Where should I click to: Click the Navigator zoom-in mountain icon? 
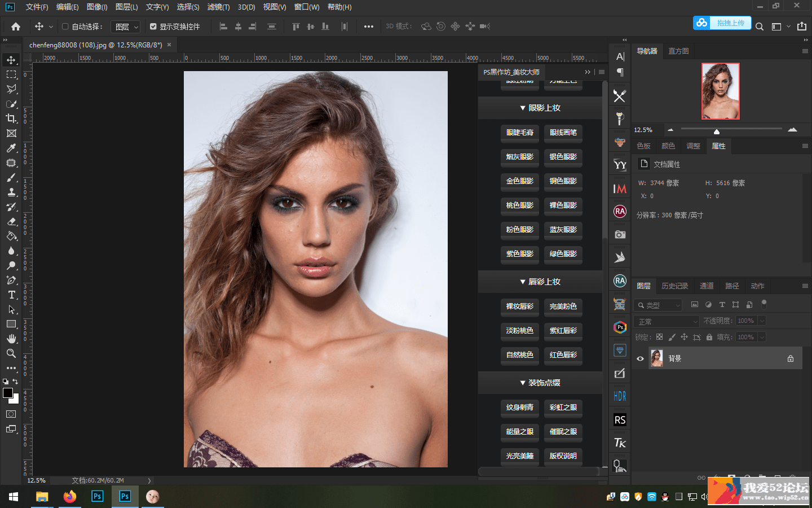(792, 130)
